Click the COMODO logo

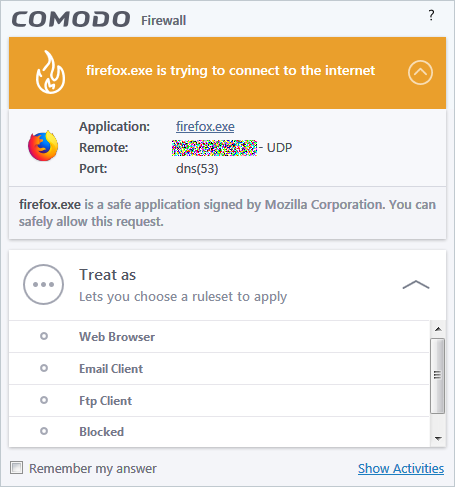click(71, 19)
